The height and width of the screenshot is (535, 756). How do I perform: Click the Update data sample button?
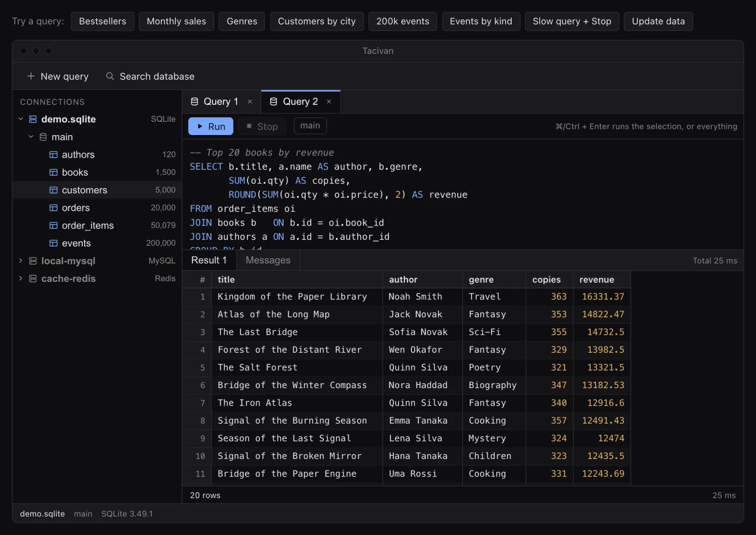[658, 21]
